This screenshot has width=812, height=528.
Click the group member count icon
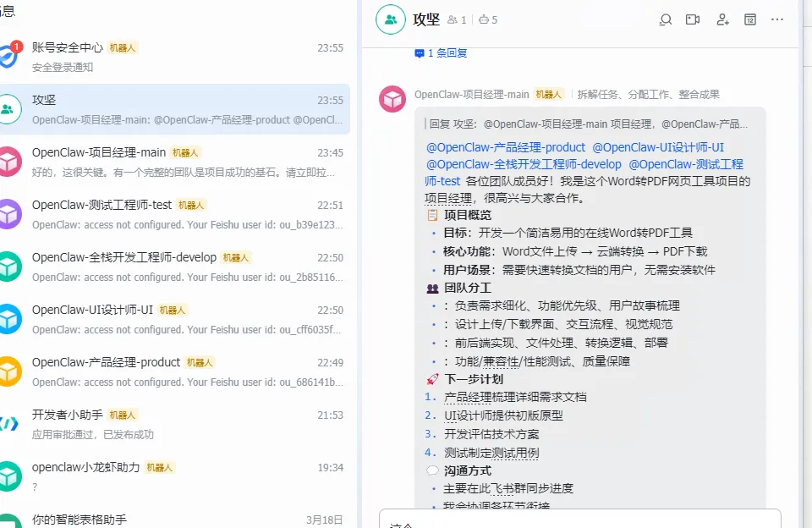click(x=452, y=19)
